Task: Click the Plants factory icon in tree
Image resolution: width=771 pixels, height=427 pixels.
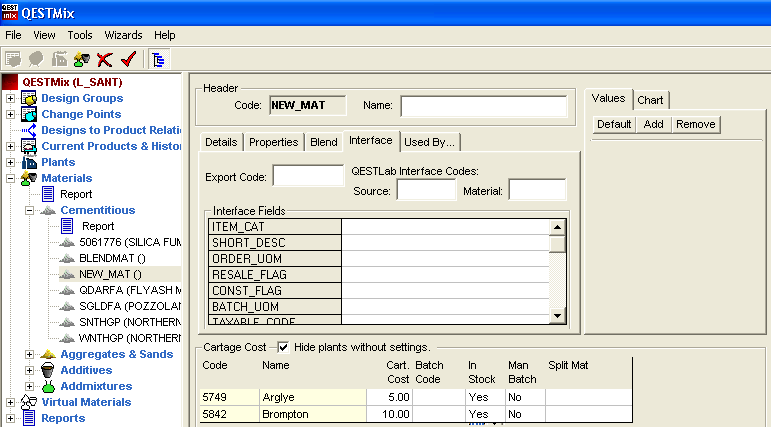Action: coord(28,162)
